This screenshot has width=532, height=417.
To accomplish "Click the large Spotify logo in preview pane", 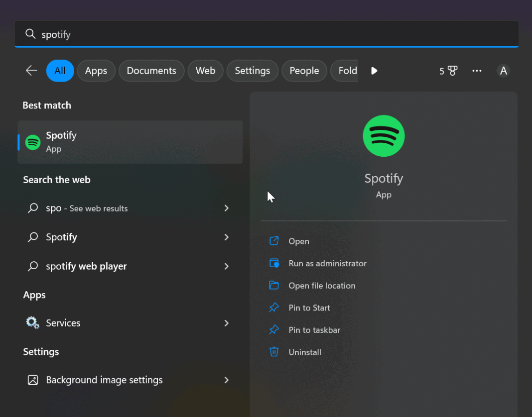I will (x=384, y=136).
